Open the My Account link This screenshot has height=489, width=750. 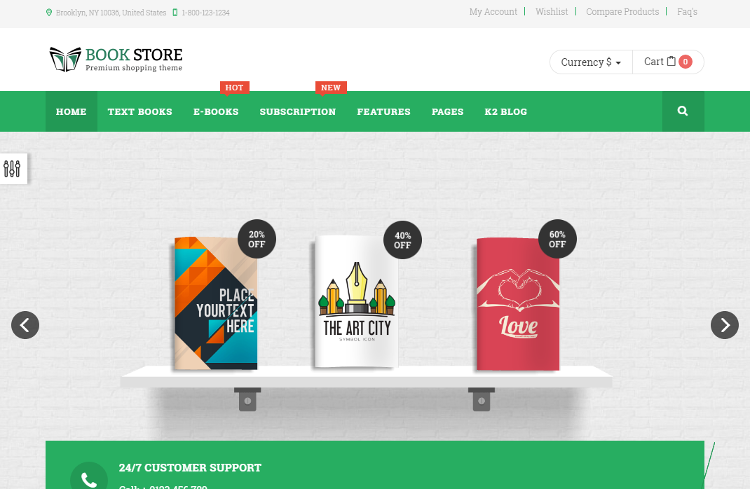(x=493, y=12)
